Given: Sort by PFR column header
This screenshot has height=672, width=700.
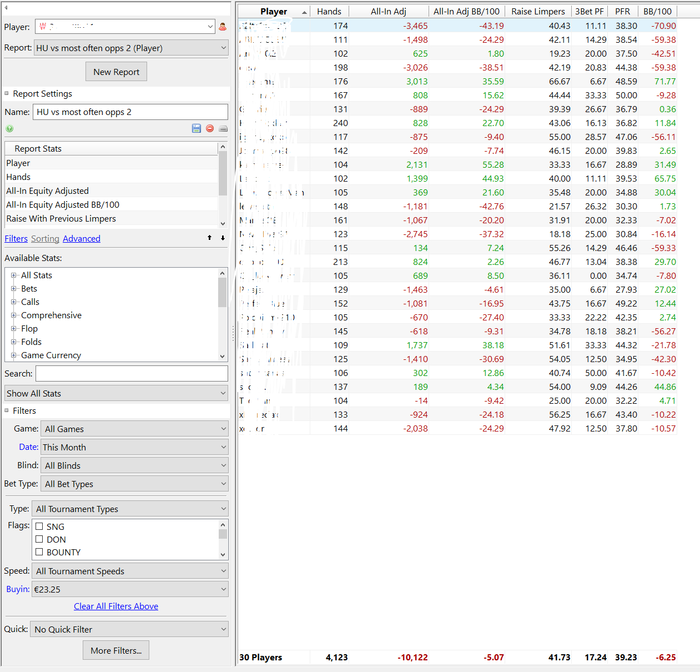Looking at the screenshot, I should pyautogui.click(x=623, y=12).
